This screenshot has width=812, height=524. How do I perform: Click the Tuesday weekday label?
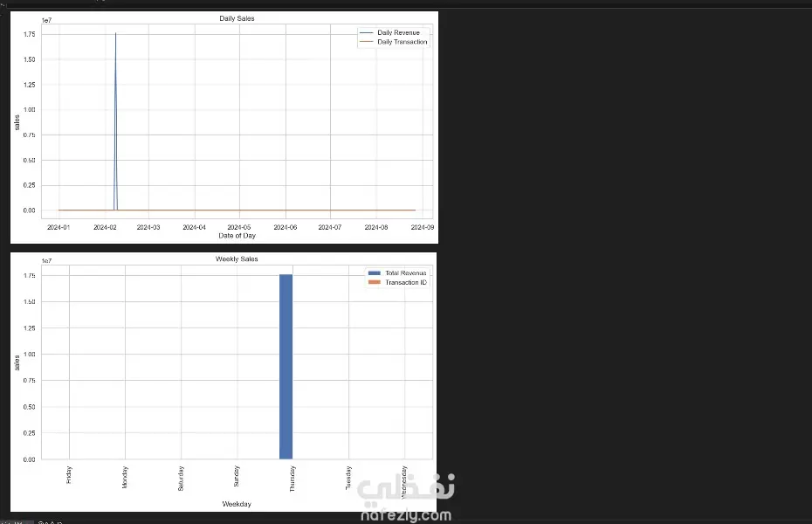pos(348,478)
